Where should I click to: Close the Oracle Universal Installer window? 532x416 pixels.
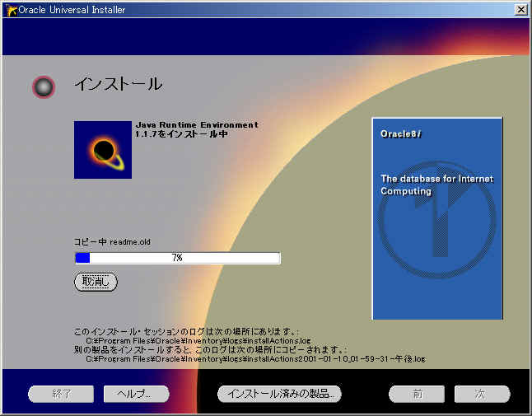(x=520, y=9)
